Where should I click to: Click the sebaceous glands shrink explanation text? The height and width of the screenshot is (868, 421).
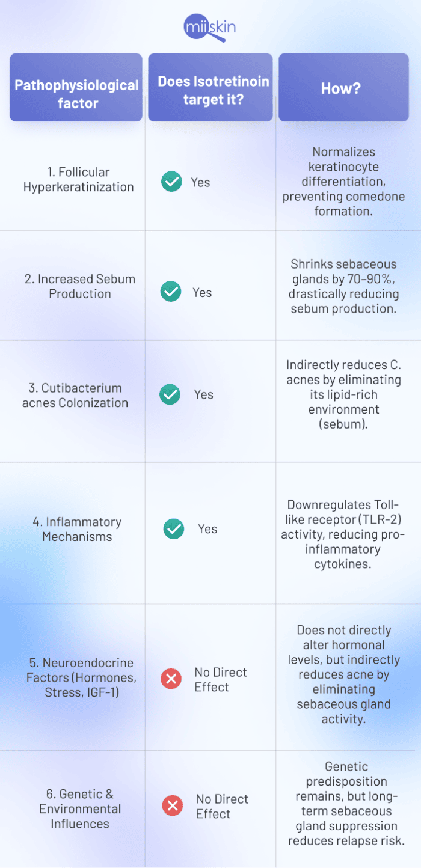(x=344, y=286)
